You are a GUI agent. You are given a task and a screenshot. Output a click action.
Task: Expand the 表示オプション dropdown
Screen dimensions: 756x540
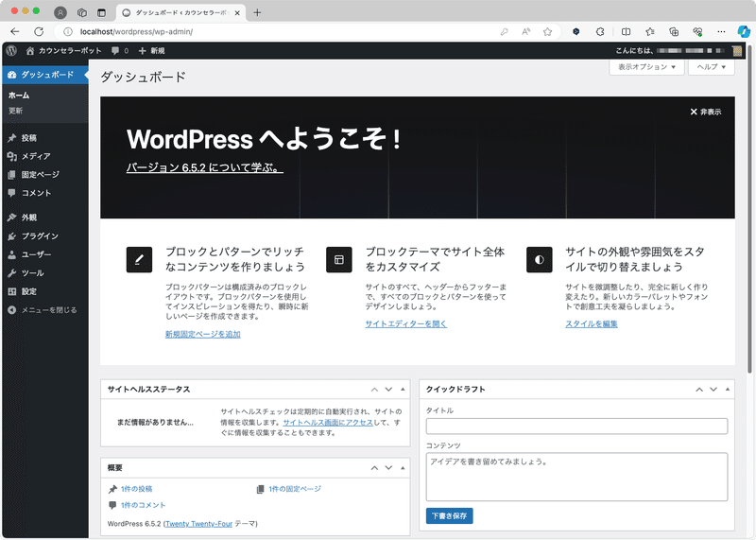tap(646, 67)
